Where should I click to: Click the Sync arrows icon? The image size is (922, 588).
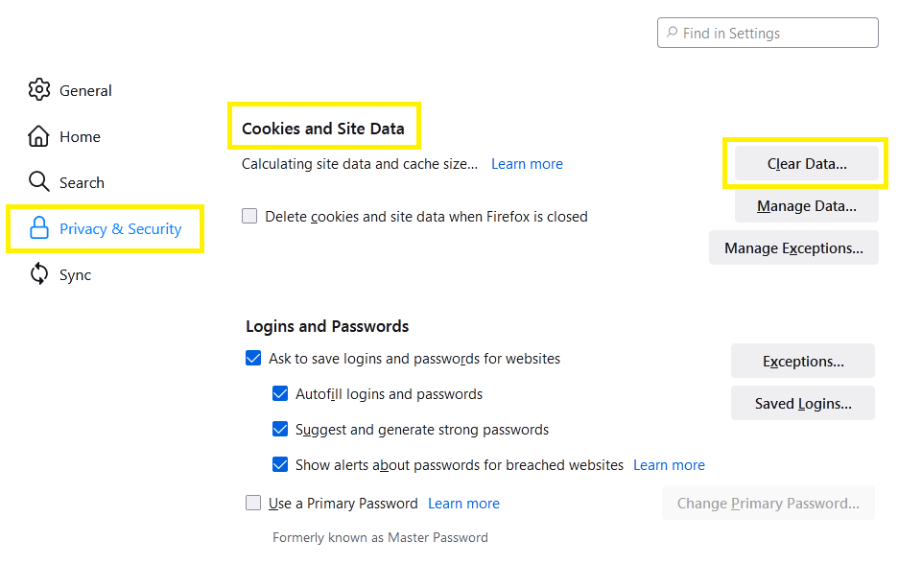(x=38, y=274)
